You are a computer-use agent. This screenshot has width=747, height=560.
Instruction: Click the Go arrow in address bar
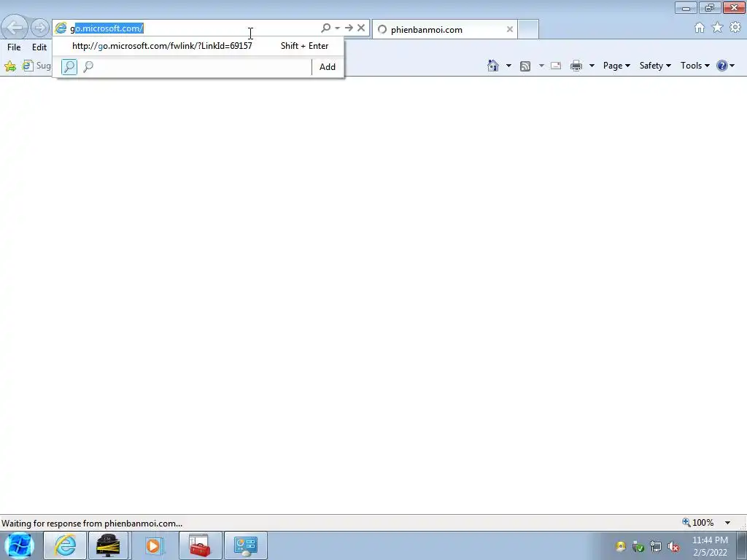(349, 28)
